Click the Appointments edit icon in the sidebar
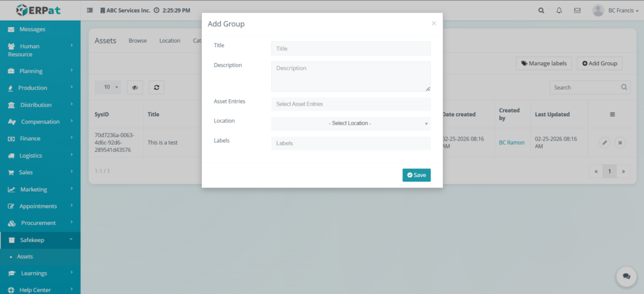The height and width of the screenshot is (294, 644). [x=11, y=206]
